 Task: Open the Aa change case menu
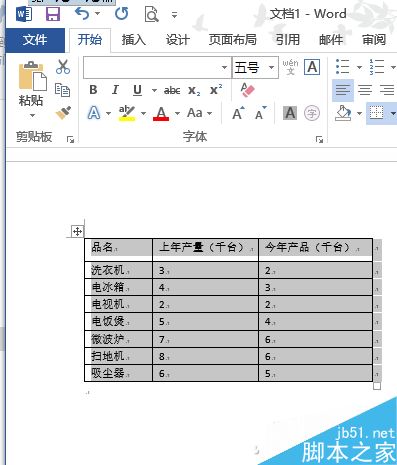point(199,113)
